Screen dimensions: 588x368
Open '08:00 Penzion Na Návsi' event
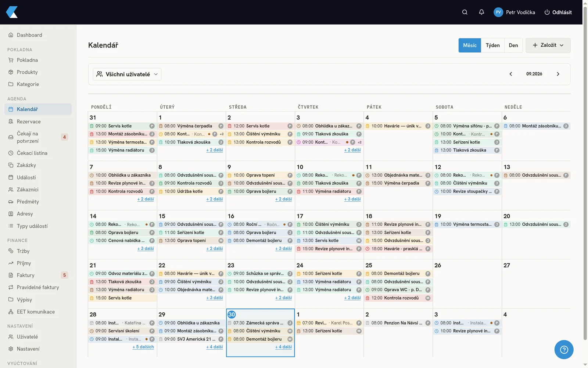tap(398, 323)
